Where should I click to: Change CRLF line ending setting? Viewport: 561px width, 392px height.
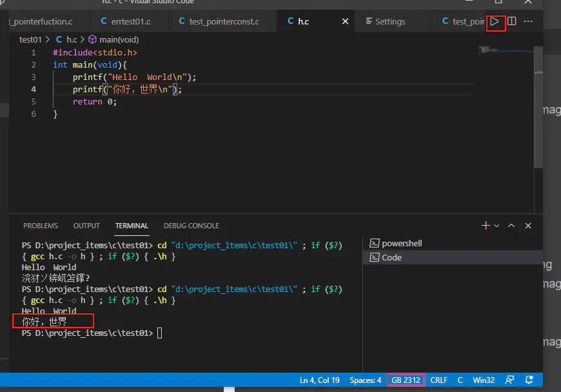(438, 380)
